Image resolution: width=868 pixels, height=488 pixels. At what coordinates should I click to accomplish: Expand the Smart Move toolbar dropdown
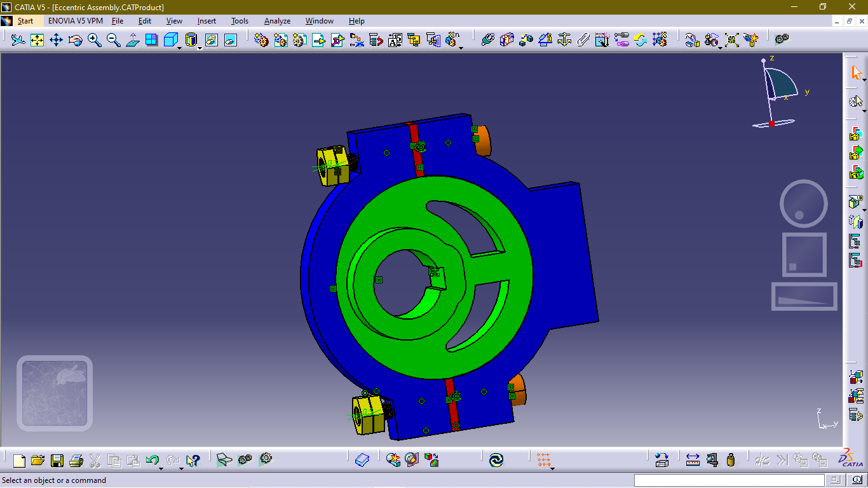coord(720,48)
